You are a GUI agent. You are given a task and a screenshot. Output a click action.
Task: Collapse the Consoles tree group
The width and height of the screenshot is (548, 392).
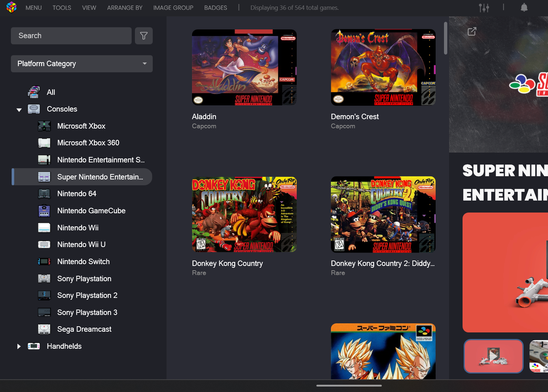[19, 110]
